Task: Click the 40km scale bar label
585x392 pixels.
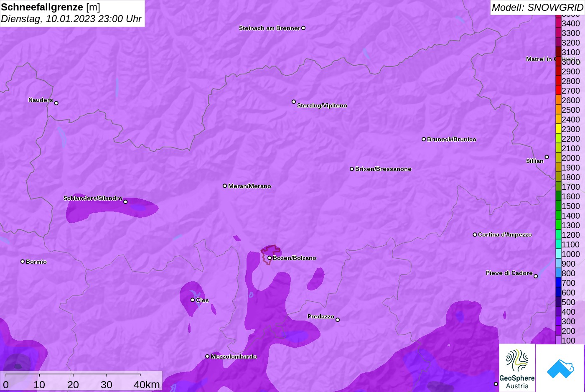Action: pyautogui.click(x=147, y=384)
